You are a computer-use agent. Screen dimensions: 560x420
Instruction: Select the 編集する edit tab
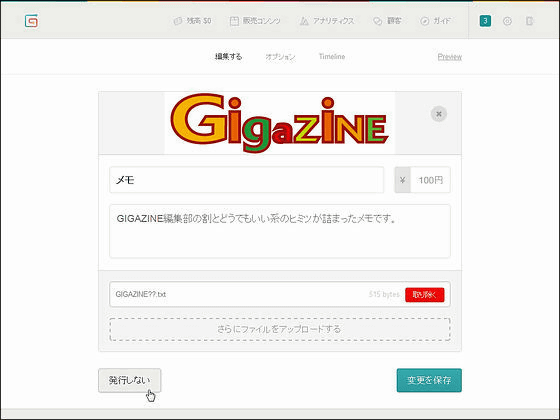point(229,56)
